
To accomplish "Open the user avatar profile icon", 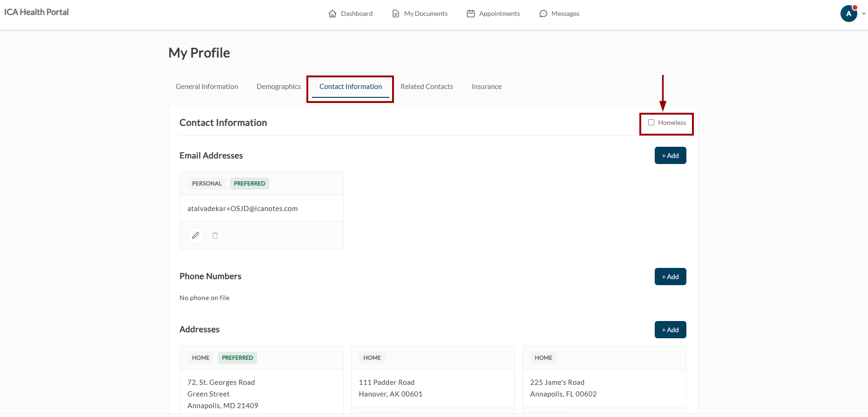I will (849, 14).
